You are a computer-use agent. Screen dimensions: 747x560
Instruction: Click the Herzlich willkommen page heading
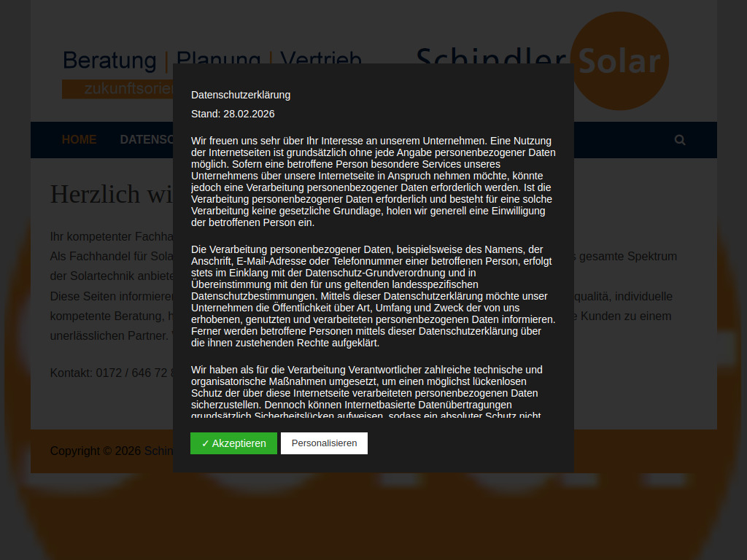click(109, 195)
